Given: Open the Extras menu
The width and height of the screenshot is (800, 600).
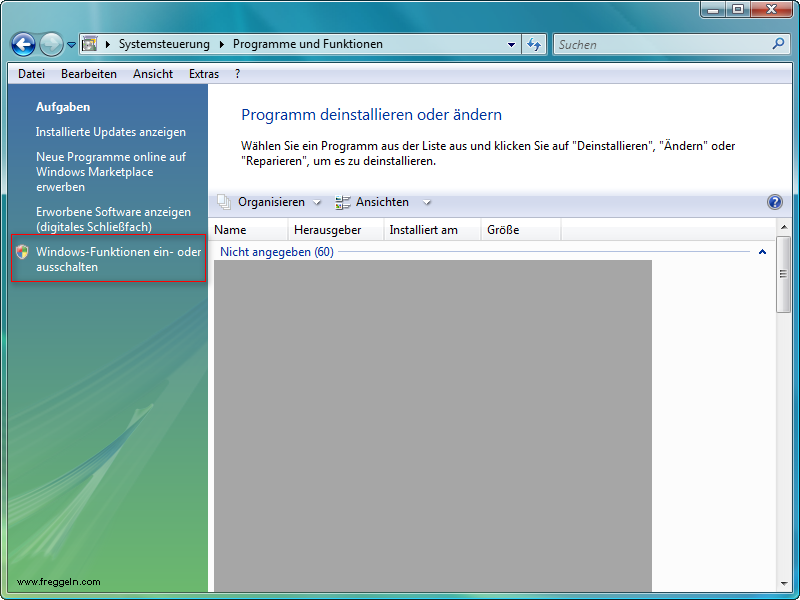Looking at the screenshot, I should coord(204,74).
